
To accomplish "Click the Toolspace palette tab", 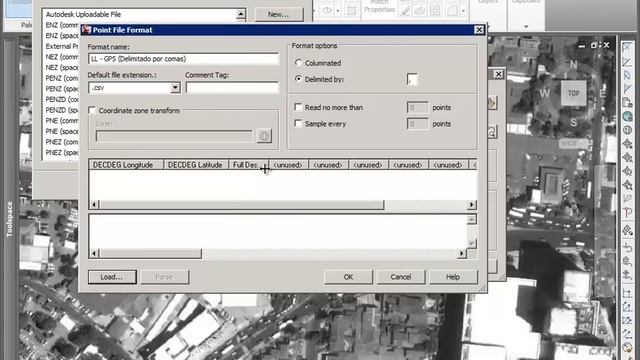I will (x=10, y=219).
